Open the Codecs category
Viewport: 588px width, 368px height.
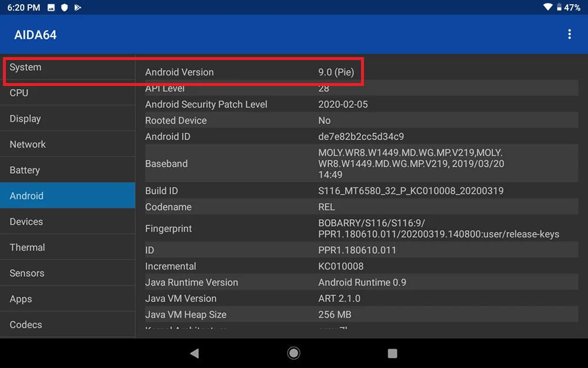[68, 324]
